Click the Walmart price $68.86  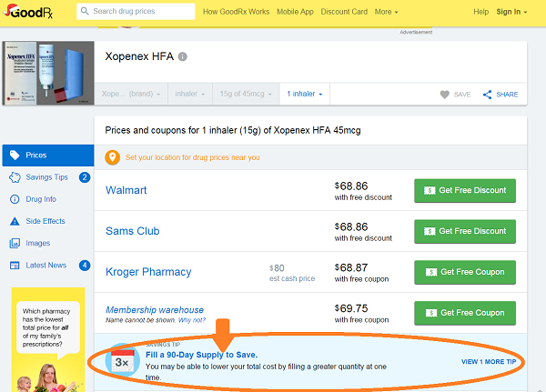click(351, 186)
